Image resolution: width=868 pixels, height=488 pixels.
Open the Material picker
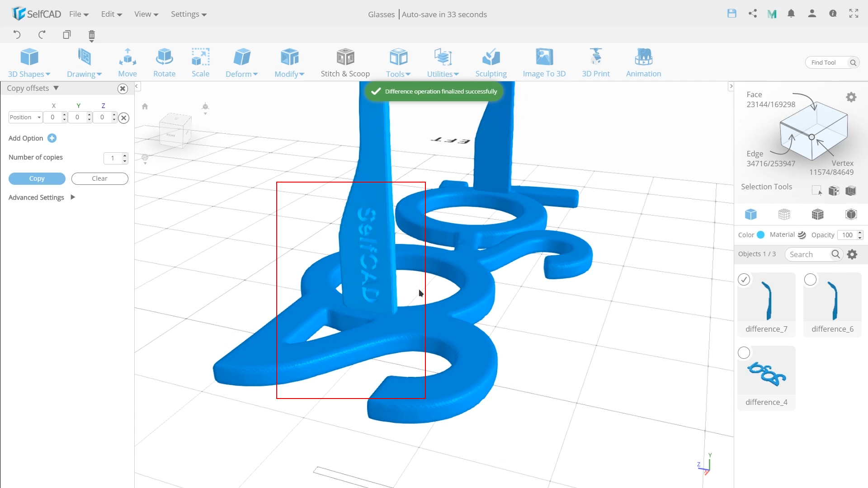802,235
